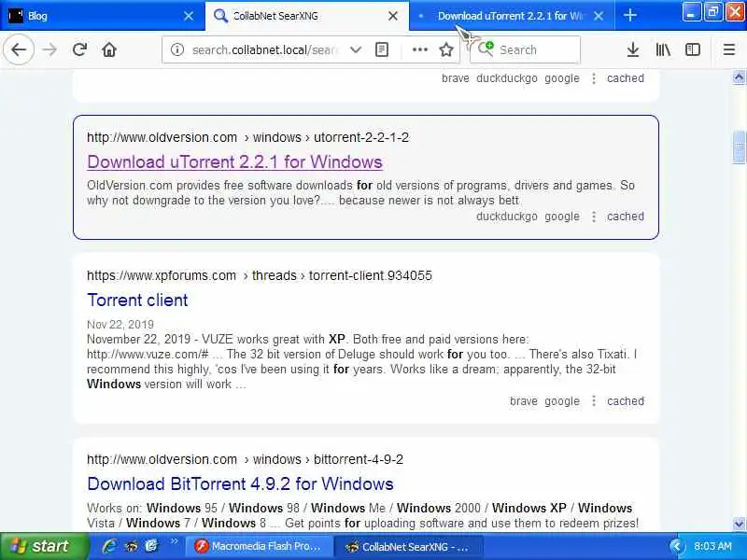Open cached link for Torrent client result
The width and height of the screenshot is (747, 560).
(x=625, y=401)
